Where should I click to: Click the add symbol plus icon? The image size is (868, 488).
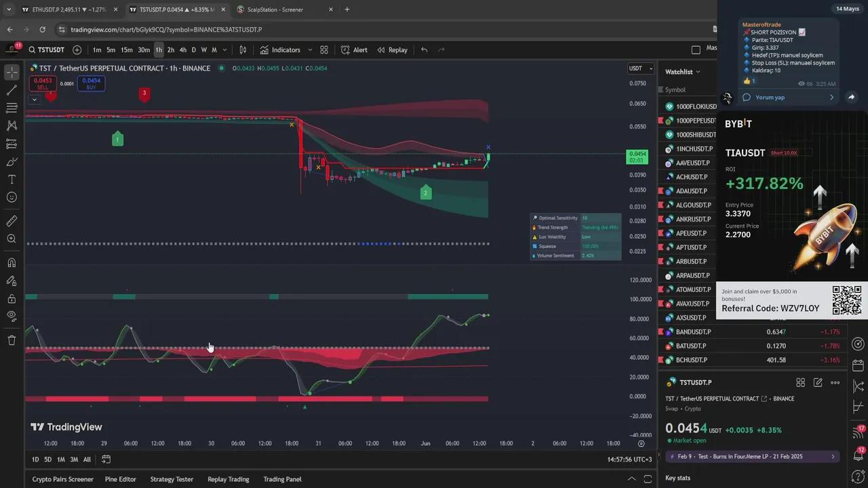click(77, 49)
